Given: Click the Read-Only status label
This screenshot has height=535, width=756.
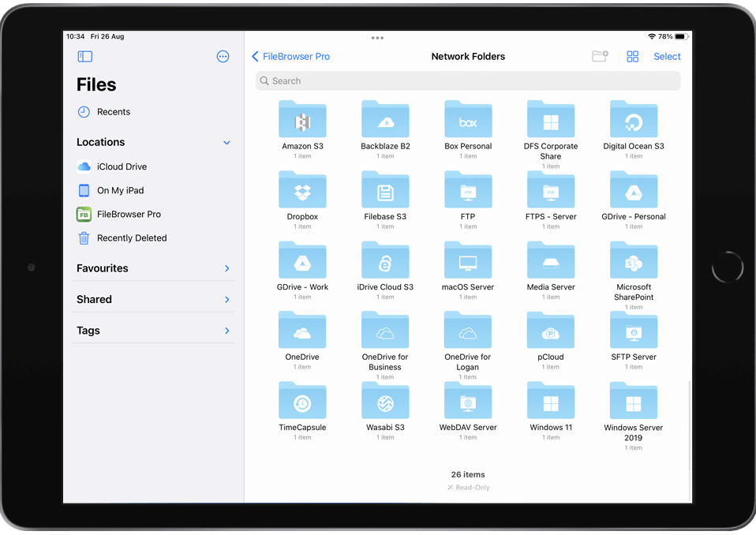Looking at the screenshot, I should point(468,488).
